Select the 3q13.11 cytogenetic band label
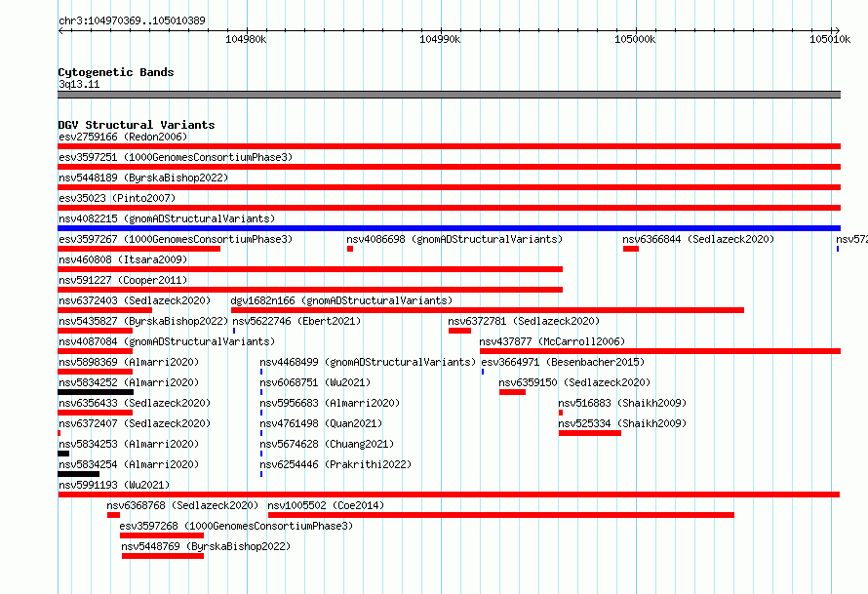Image resolution: width=868 pixels, height=594 pixels. click(x=79, y=84)
